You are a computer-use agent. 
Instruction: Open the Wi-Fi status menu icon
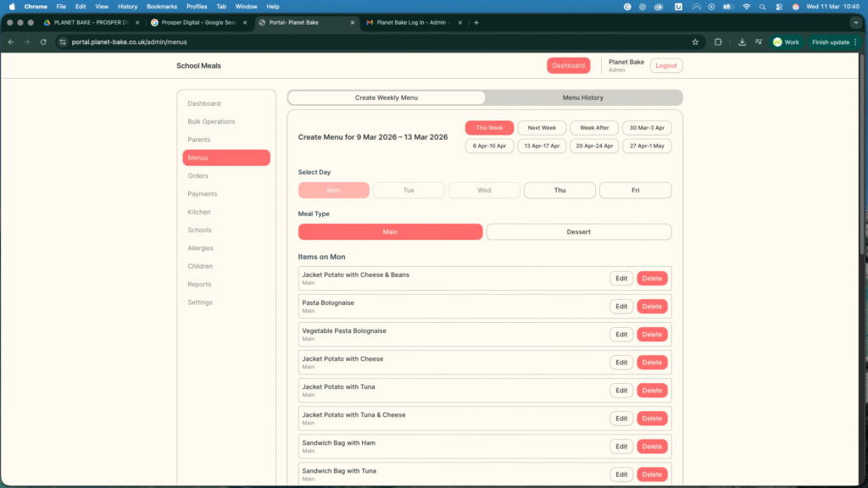(x=747, y=6)
